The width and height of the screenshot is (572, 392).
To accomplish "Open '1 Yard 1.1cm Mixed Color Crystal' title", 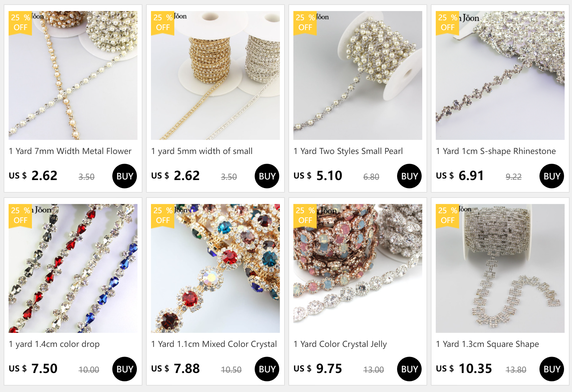I will point(214,344).
